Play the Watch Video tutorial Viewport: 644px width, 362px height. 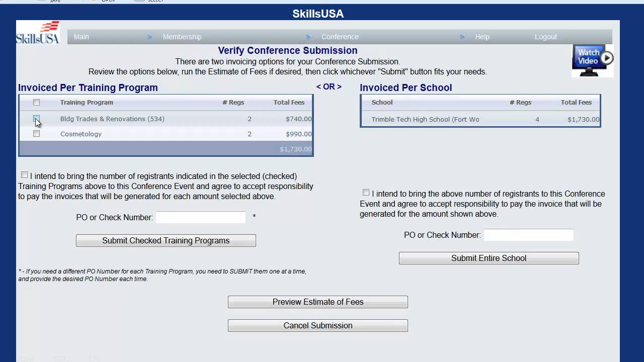593,60
